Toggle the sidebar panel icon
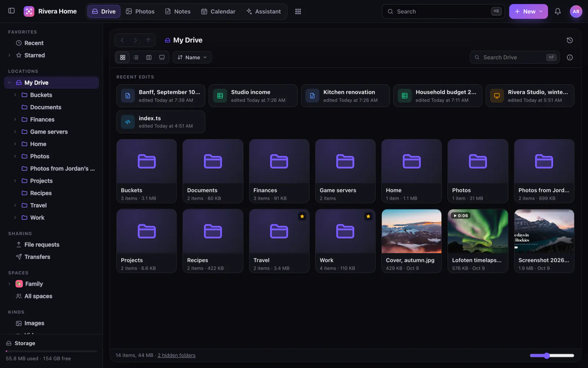The image size is (588, 368). [x=11, y=11]
